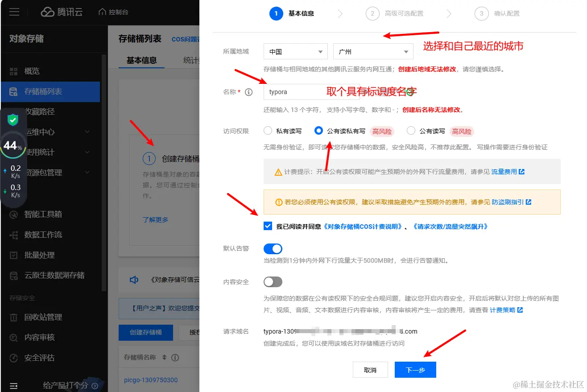Image resolution: width=587 pixels, height=392 pixels.
Task: Click the speaker announcement icon
Action: click(134, 280)
